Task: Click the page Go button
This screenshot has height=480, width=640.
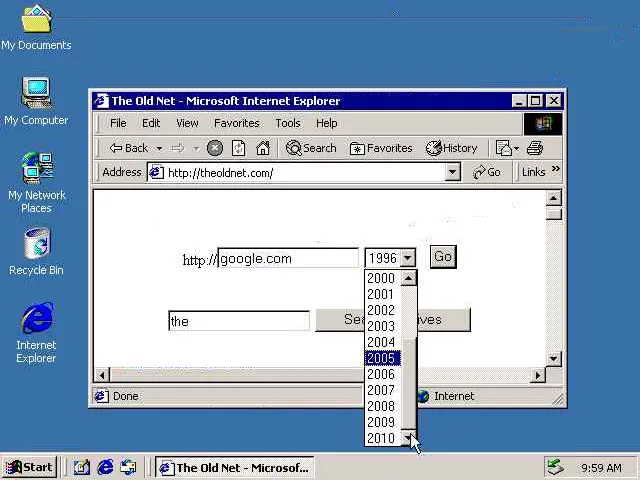Action: click(443, 257)
